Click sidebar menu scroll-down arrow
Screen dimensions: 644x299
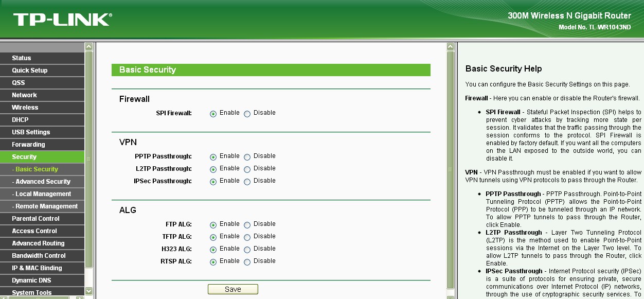coord(88,291)
